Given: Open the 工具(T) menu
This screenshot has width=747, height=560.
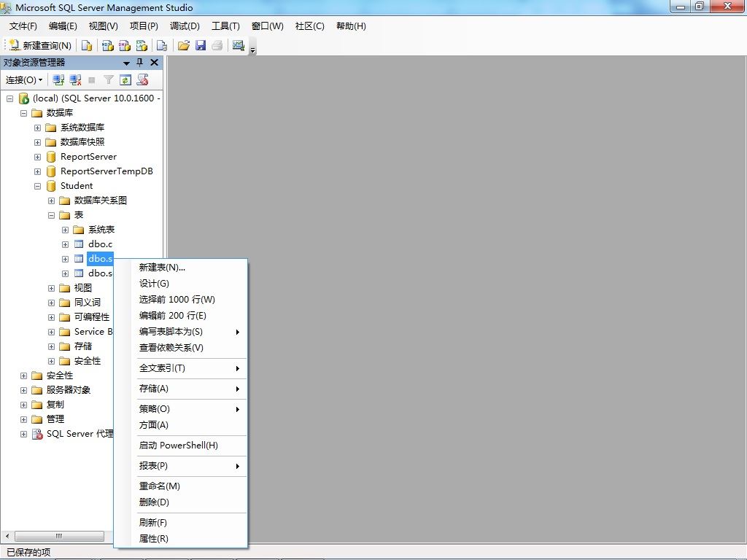Looking at the screenshot, I should (x=226, y=26).
